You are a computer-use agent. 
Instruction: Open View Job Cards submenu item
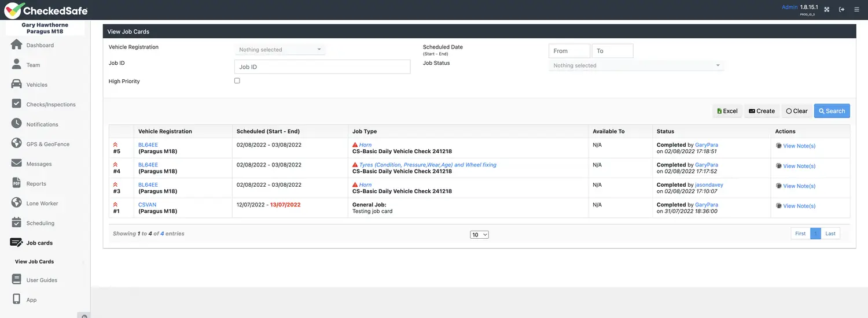(35, 261)
